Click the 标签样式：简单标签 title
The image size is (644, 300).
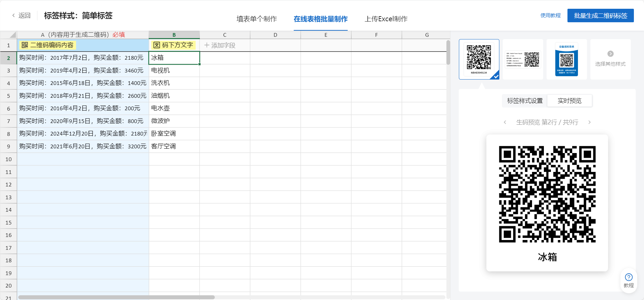tap(78, 16)
